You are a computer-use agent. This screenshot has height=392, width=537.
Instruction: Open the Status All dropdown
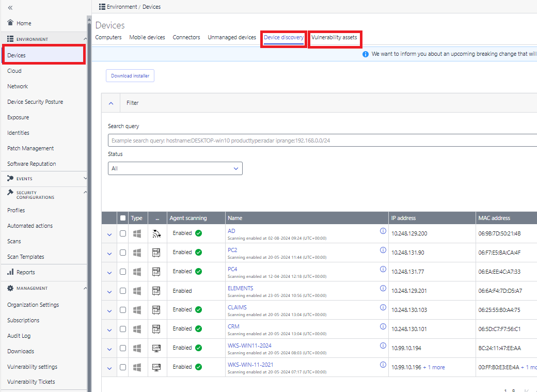[x=175, y=168]
